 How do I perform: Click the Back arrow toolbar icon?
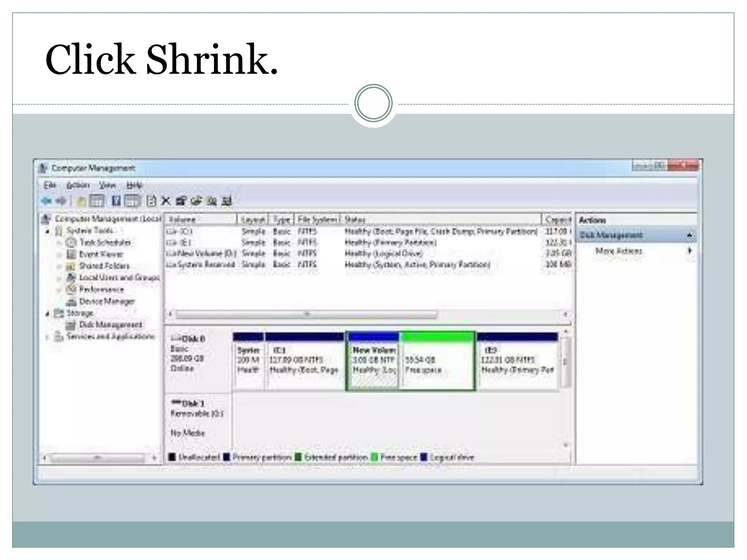47,201
